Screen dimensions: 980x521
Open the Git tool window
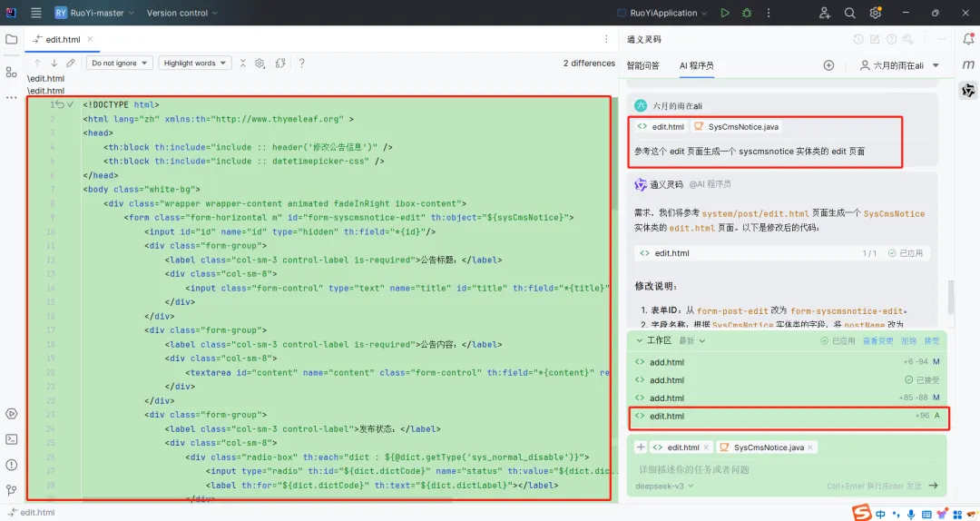point(11,490)
